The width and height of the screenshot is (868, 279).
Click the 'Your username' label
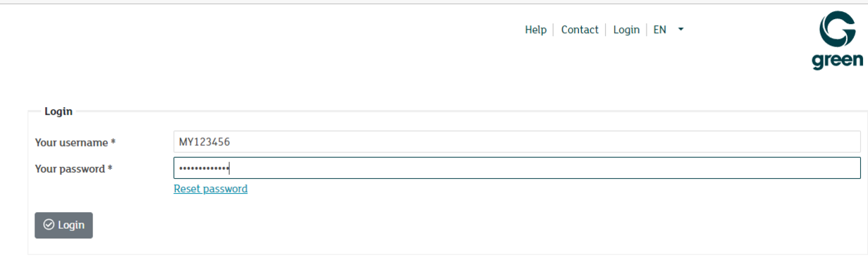[x=71, y=142]
